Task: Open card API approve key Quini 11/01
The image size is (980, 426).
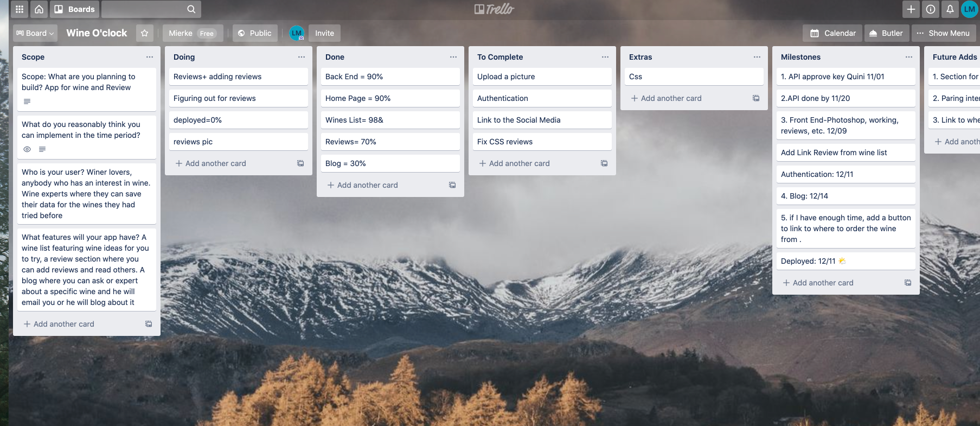Action: [x=846, y=77]
